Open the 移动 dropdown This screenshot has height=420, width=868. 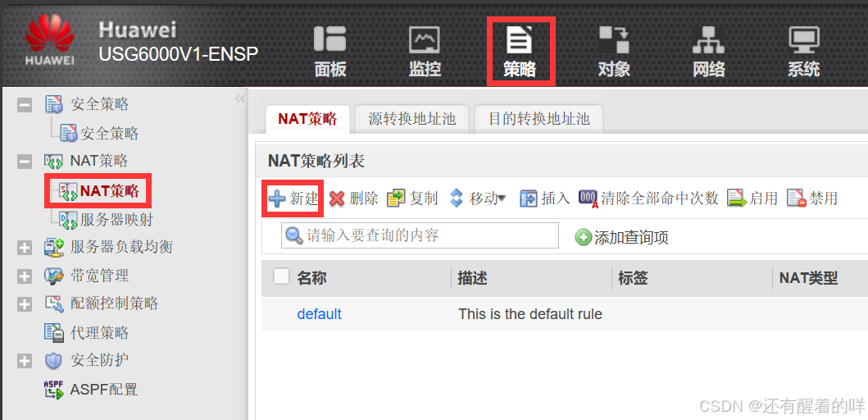(479, 199)
